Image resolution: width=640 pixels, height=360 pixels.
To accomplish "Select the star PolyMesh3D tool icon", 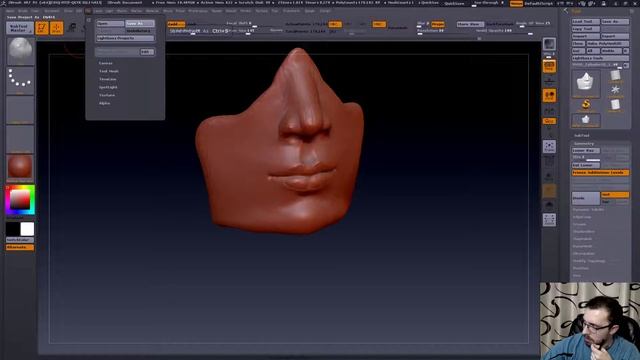I will tap(615, 91).
